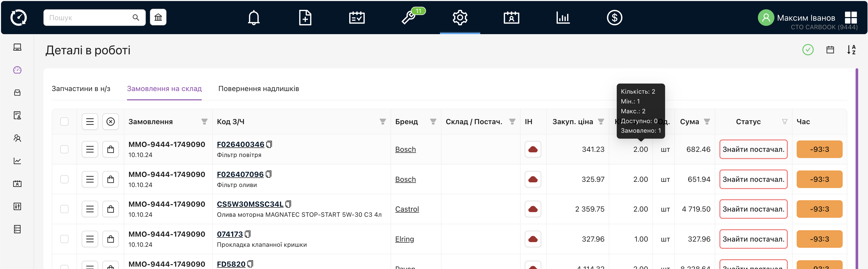Open filter dropdown on Замовлення column
The width and height of the screenshot is (868, 269).
[204, 122]
